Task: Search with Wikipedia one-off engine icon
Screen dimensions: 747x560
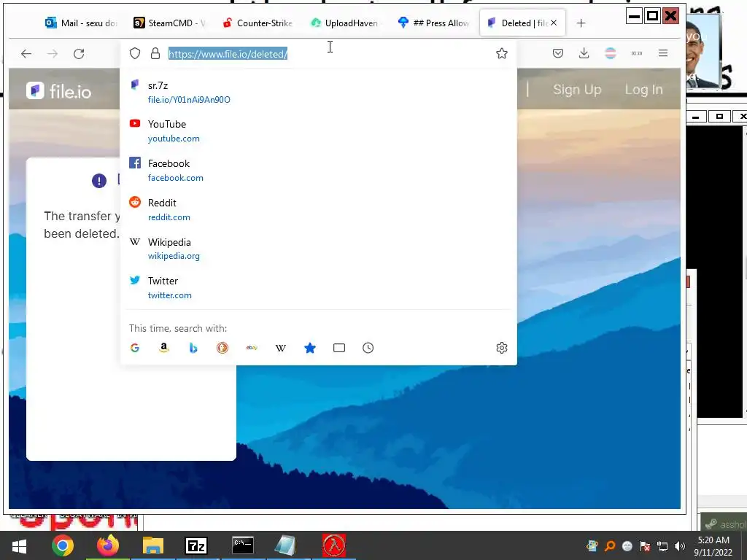Action: [281, 348]
